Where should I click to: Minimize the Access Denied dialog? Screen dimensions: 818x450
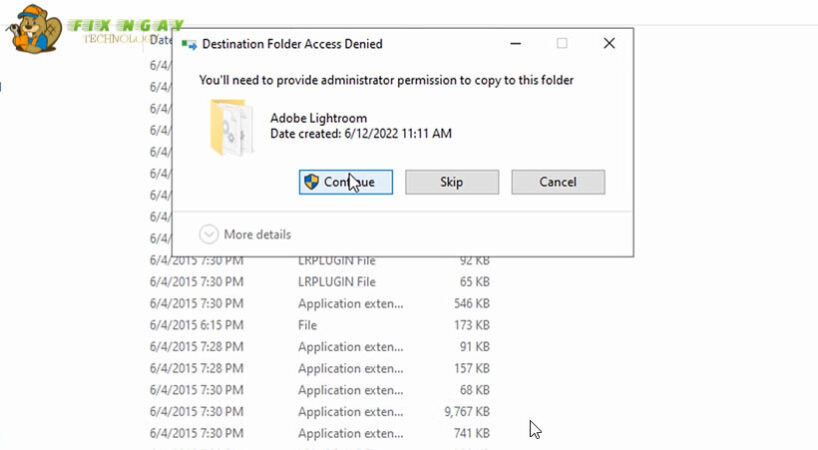point(515,44)
